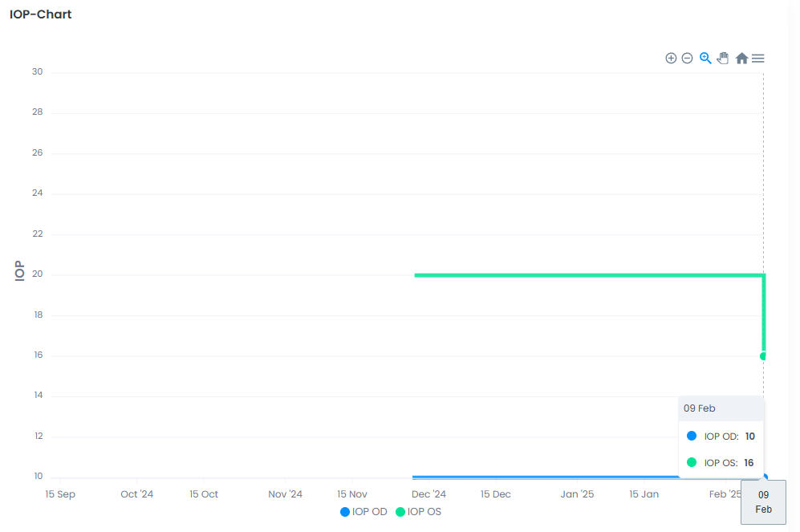
Task: Click the 09 Feb x-axis crosshair label
Action: pyautogui.click(x=763, y=502)
